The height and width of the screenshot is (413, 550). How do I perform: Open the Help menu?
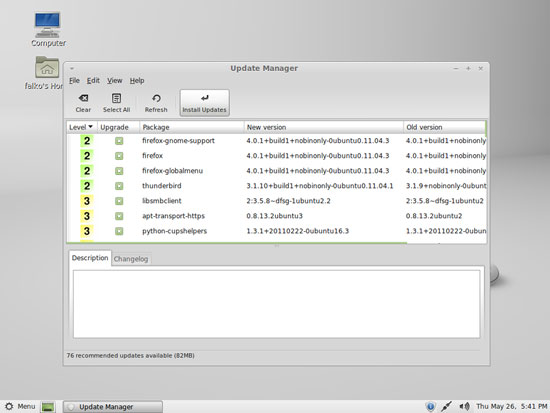137,81
